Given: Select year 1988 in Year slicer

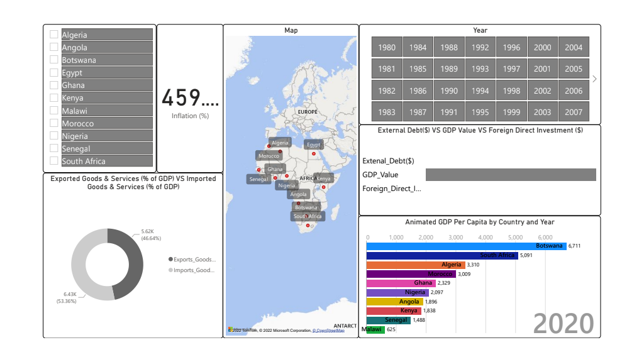Looking at the screenshot, I should pyautogui.click(x=449, y=47).
